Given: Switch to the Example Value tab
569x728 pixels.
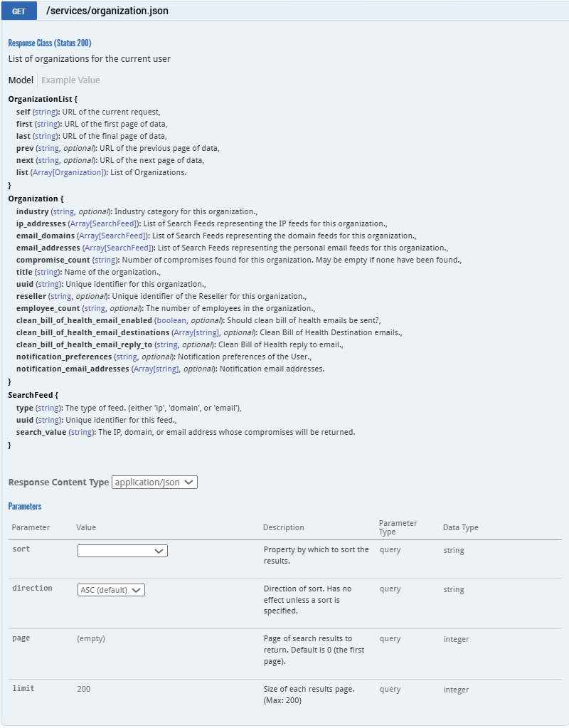Looking at the screenshot, I should [x=70, y=80].
